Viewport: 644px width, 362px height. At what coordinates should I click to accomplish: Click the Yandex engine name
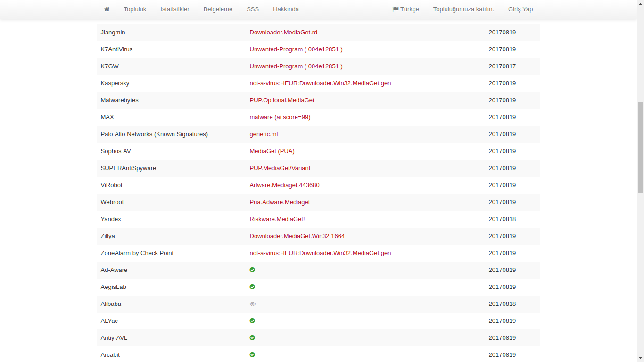coord(111,219)
